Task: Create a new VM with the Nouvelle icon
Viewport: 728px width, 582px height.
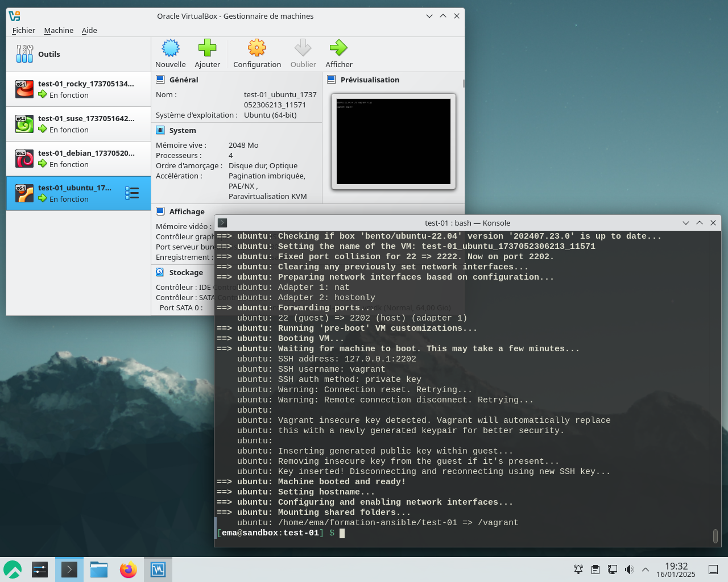Action: tap(170, 53)
